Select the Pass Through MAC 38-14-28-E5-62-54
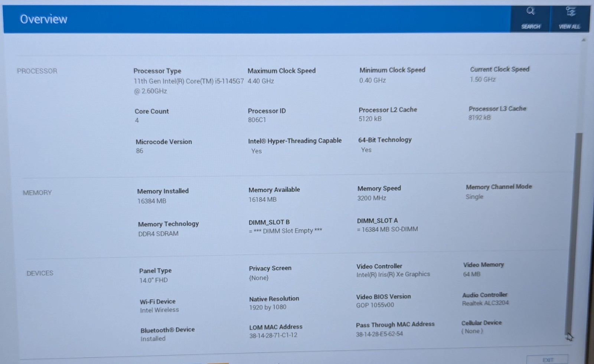 379,334
